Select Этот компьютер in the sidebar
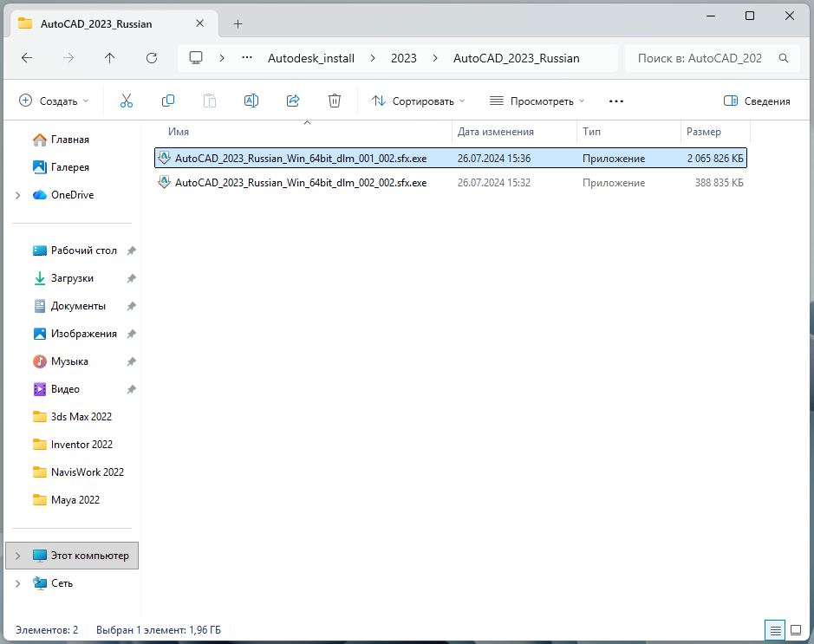The width and height of the screenshot is (814, 644). (x=72, y=556)
